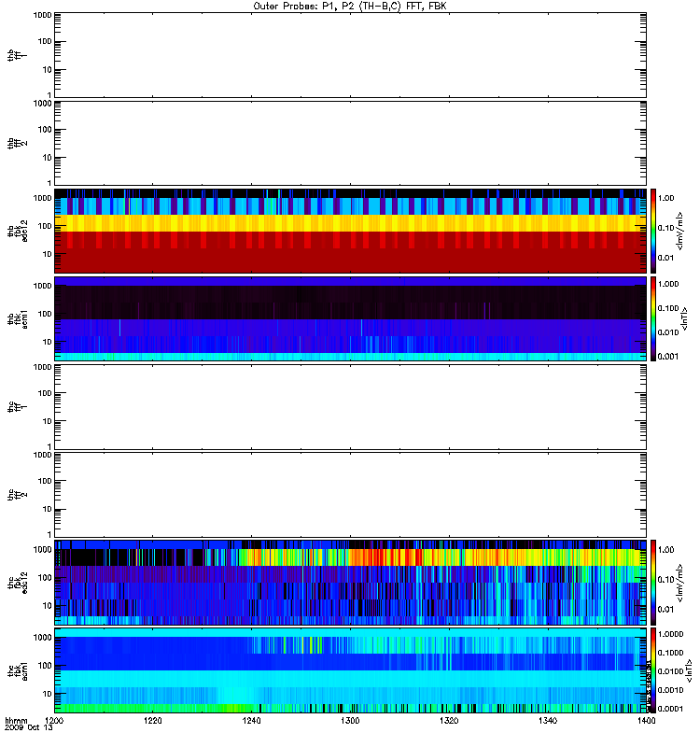Click the '1400' time axis label

646,721
